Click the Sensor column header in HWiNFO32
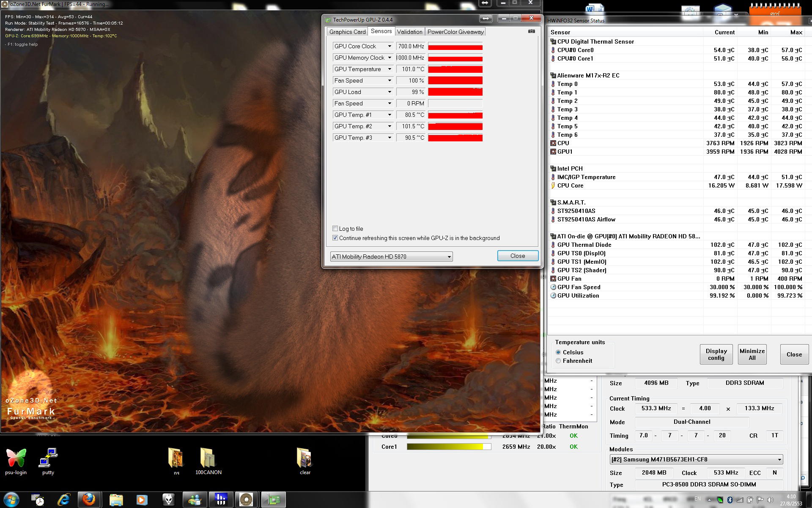 pyautogui.click(x=626, y=32)
